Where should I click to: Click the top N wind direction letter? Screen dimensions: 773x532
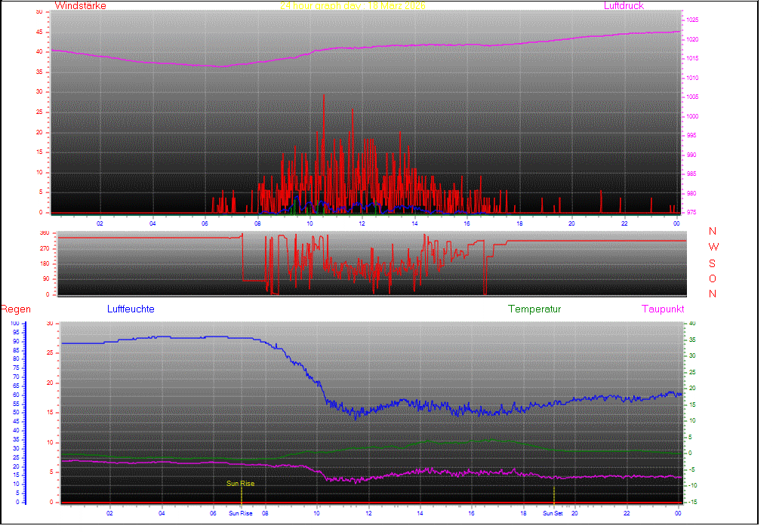713,232
